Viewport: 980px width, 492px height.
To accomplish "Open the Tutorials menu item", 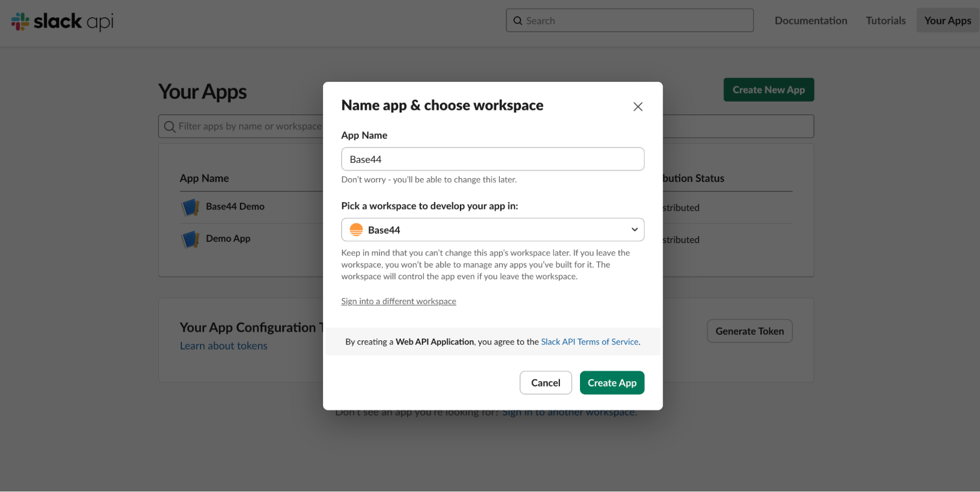I will click(x=885, y=21).
